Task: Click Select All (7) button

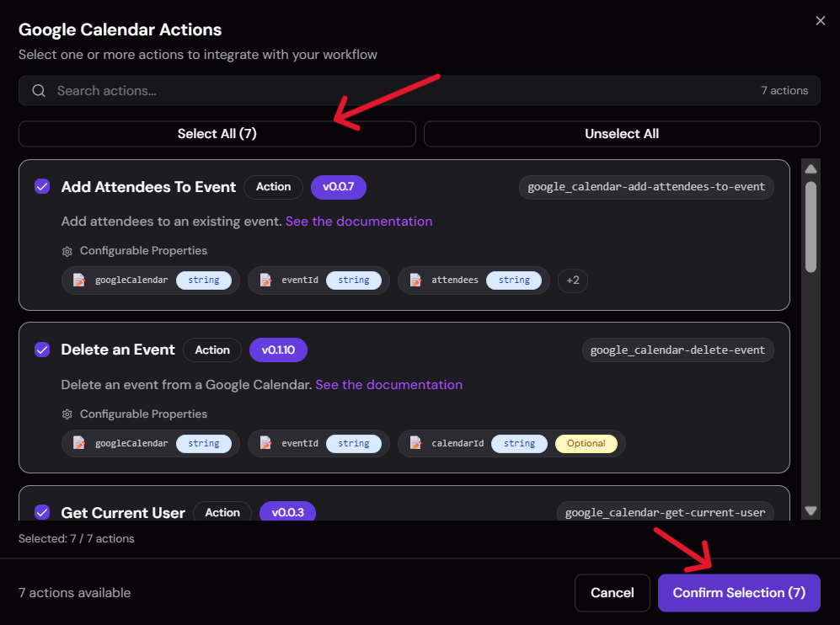Action: [217, 134]
